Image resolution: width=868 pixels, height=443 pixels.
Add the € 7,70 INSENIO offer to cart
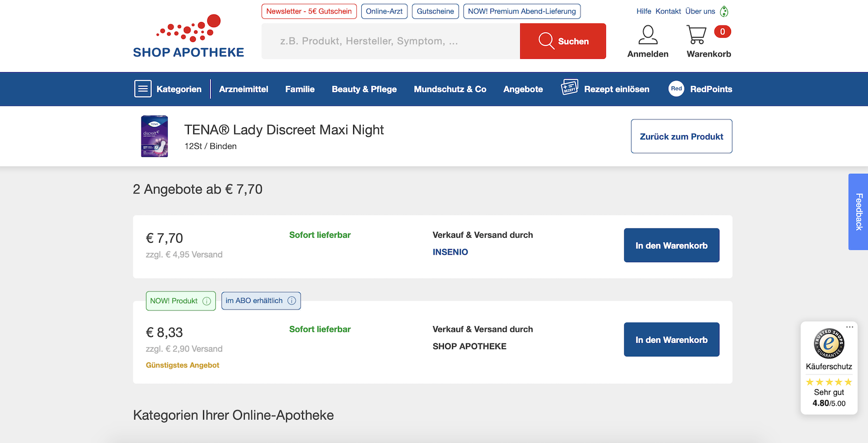pyautogui.click(x=671, y=245)
